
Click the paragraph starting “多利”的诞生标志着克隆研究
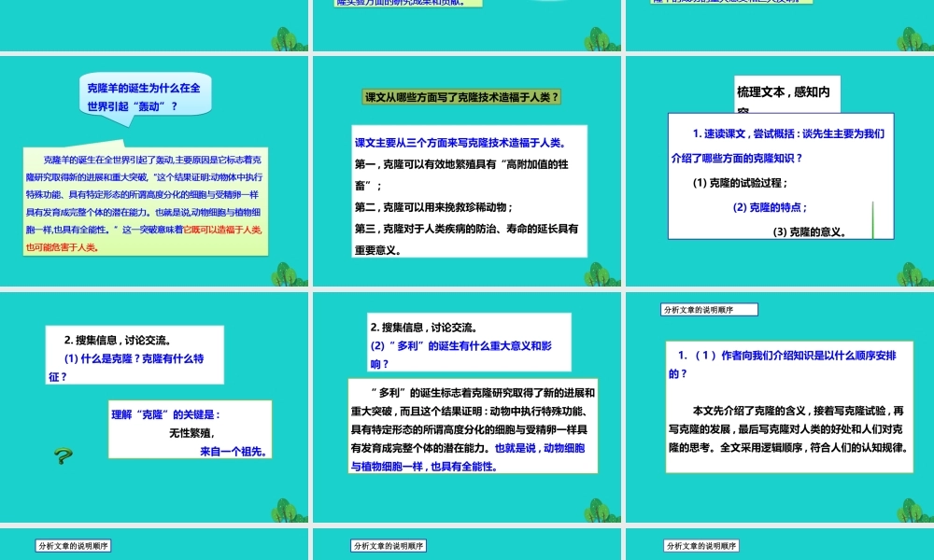473,429
